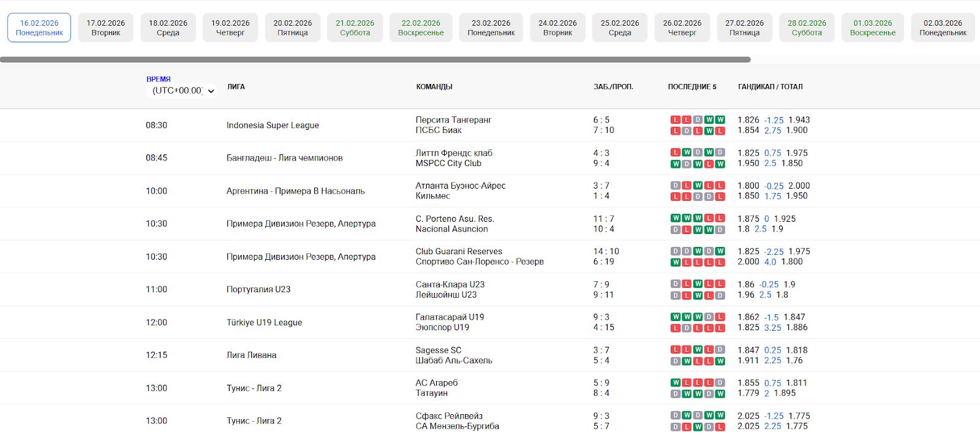The image size is (980, 435).
Task: Click the Türkiye U19 League name
Action: coord(264,322)
